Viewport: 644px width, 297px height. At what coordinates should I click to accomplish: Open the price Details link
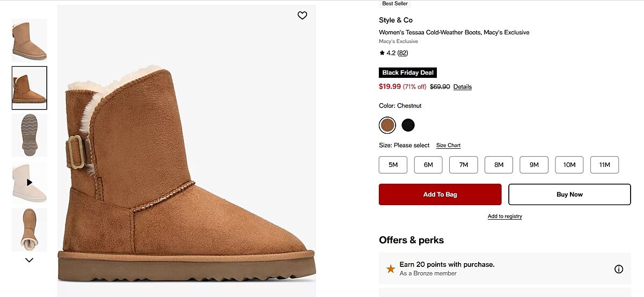pos(463,87)
